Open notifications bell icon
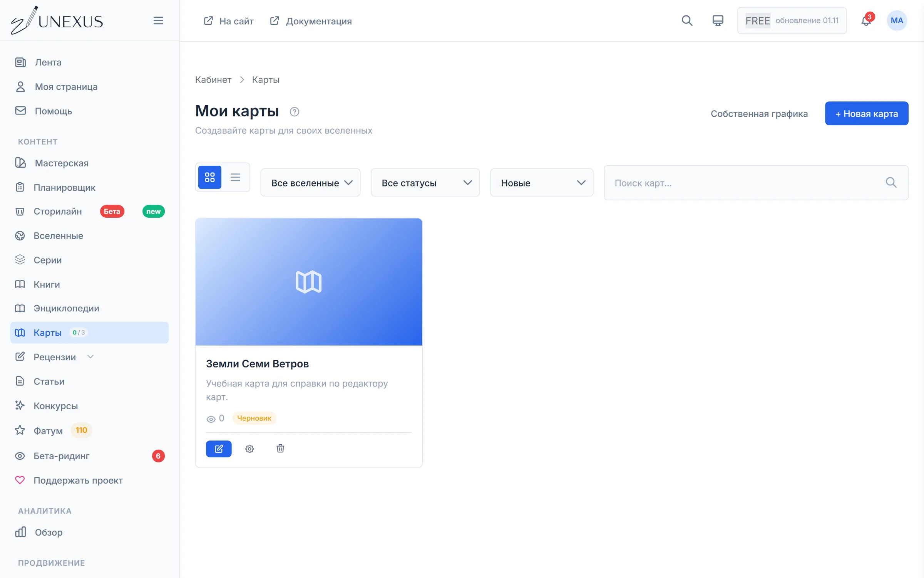This screenshot has width=924, height=578. pos(866,20)
